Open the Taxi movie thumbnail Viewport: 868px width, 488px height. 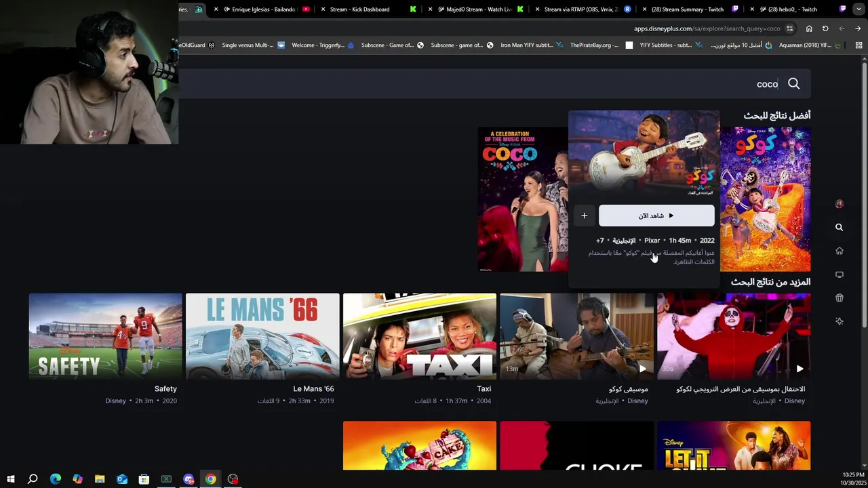coord(420,336)
